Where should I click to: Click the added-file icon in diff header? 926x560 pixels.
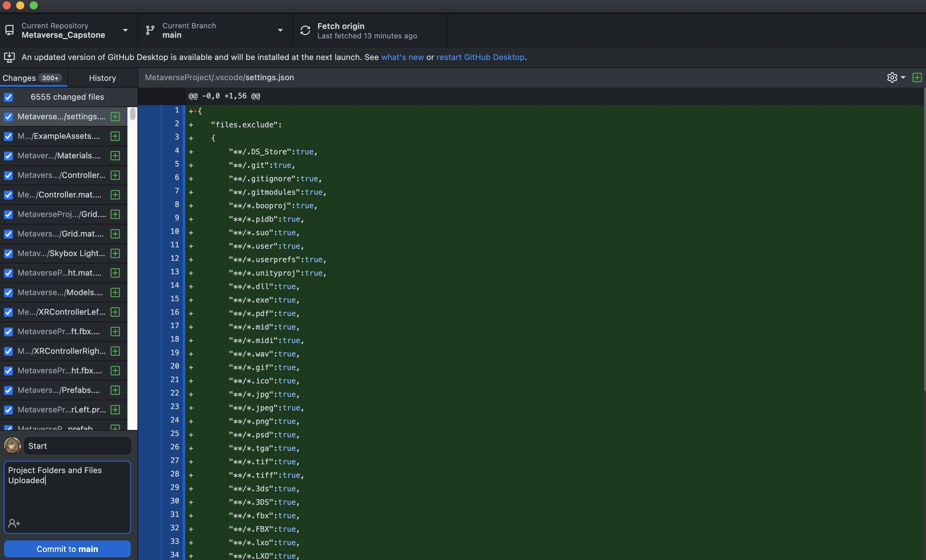917,77
